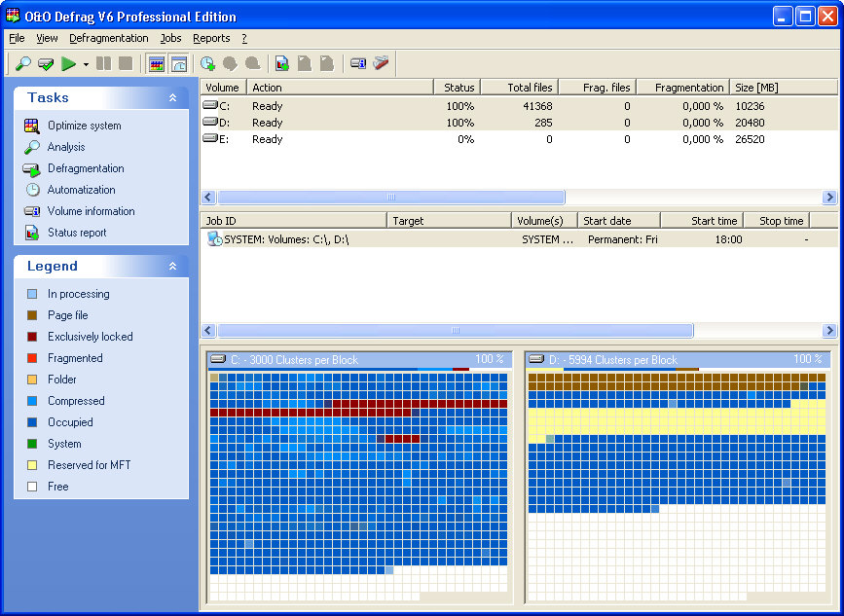Screen dimensions: 844x616
Task: Collapse the Legend panel
Action: click(x=172, y=267)
